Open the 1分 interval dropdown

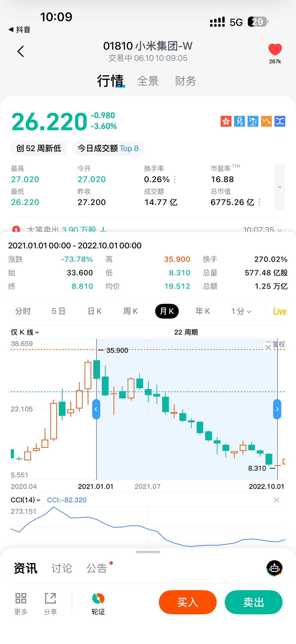[x=241, y=311]
